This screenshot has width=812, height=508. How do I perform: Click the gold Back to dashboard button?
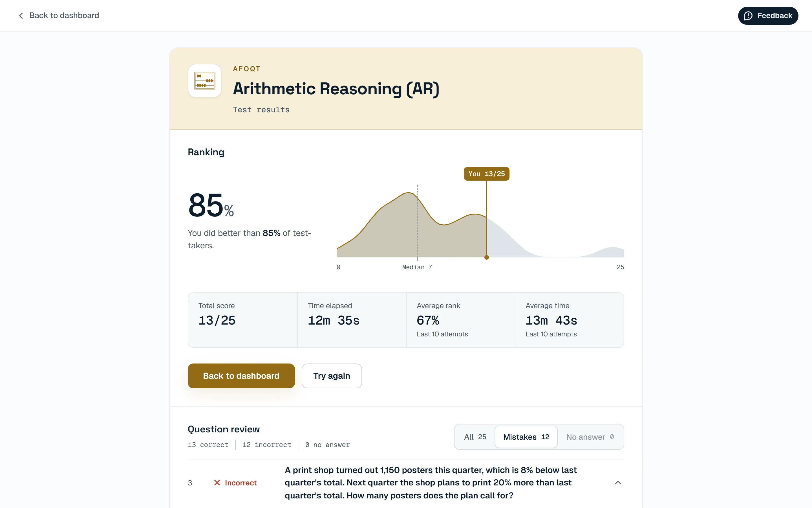(x=241, y=376)
